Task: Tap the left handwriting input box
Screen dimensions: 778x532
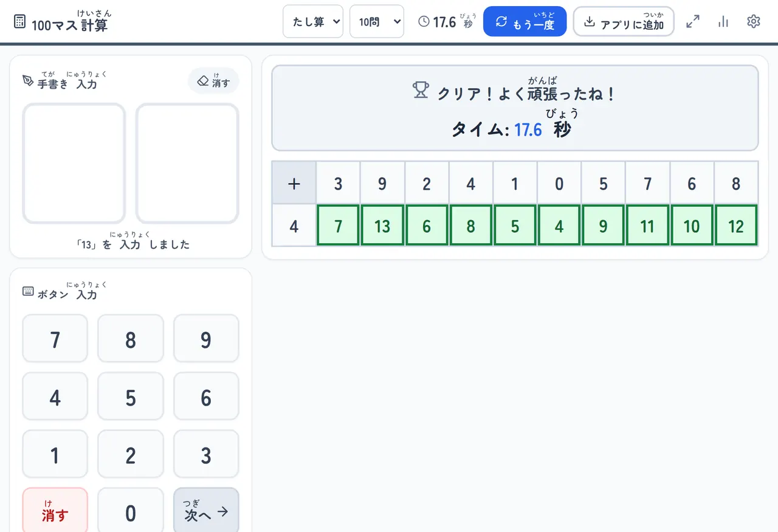Action: (74, 164)
